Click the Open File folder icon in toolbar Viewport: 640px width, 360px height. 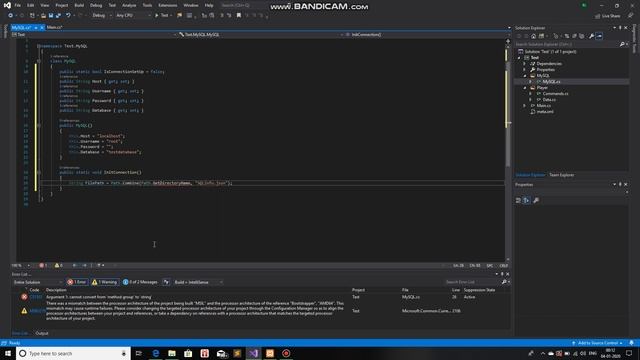pos(43,16)
